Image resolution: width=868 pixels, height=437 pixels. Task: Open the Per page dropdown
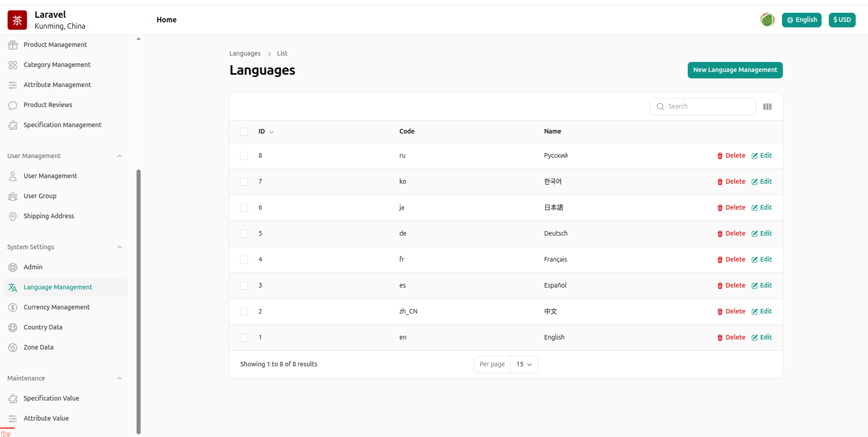pos(524,365)
